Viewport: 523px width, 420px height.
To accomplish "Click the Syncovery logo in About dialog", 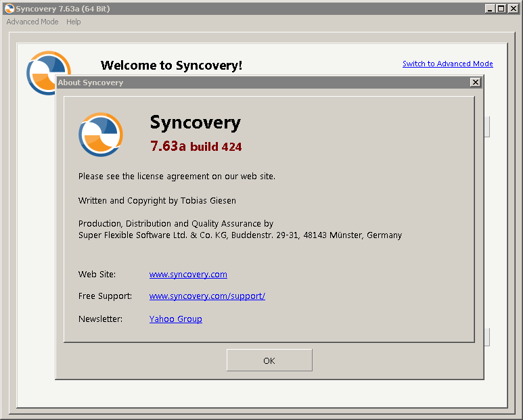I will click(101, 135).
